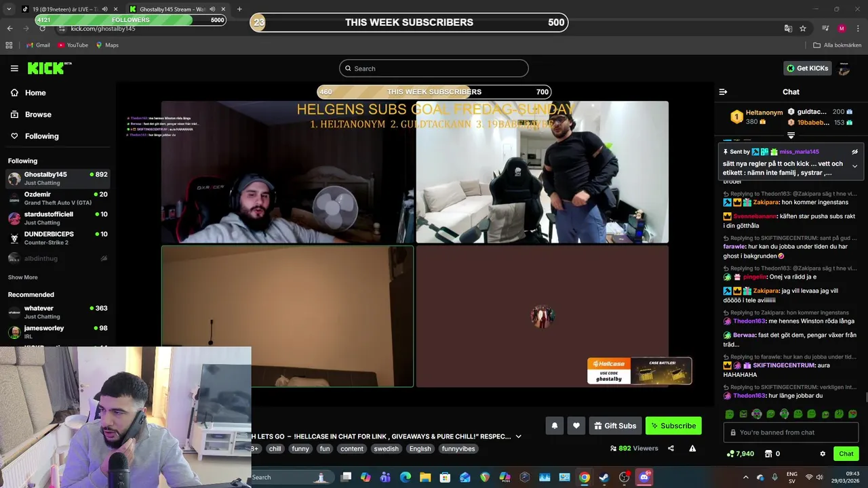Screen dimensions: 868x488
Task: Select the swedish tag
Action: (387, 449)
